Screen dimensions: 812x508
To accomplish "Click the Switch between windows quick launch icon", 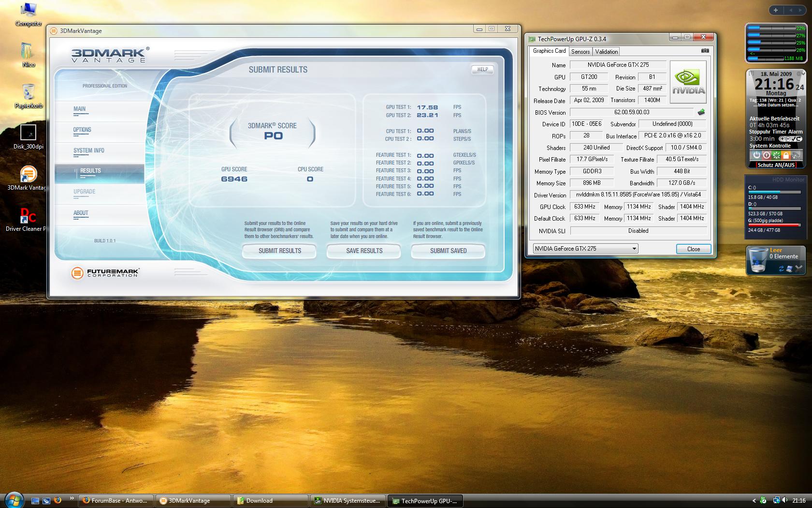I will click(x=46, y=501).
